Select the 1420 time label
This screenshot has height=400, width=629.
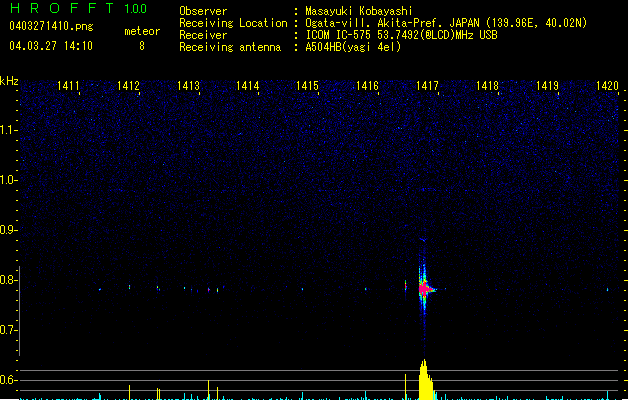click(607, 87)
